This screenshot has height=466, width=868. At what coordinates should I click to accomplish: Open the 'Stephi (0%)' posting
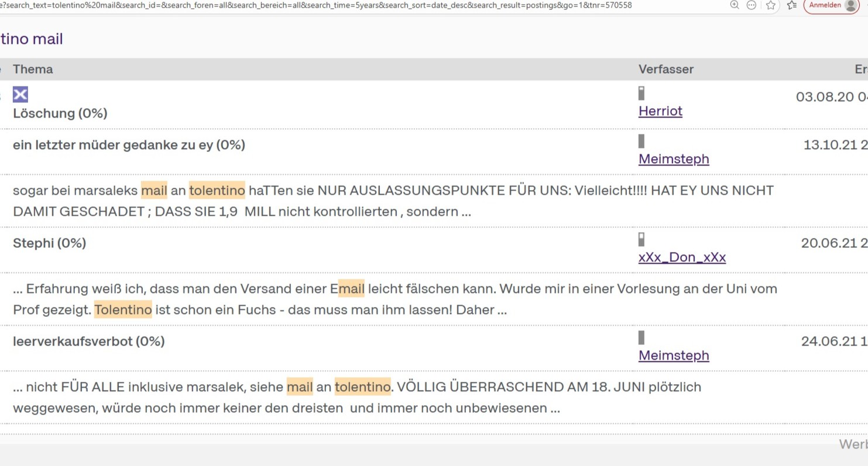[49, 243]
